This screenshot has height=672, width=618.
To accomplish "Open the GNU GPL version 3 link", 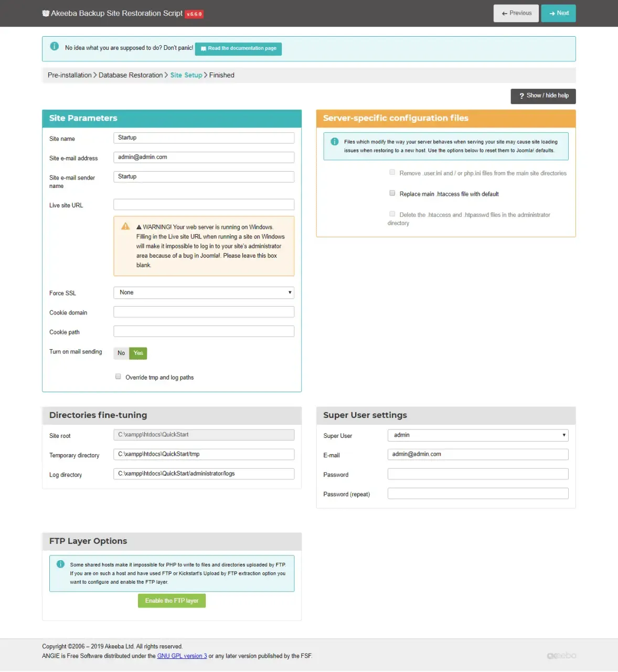I will pyautogui.click(x=182, y=656).
